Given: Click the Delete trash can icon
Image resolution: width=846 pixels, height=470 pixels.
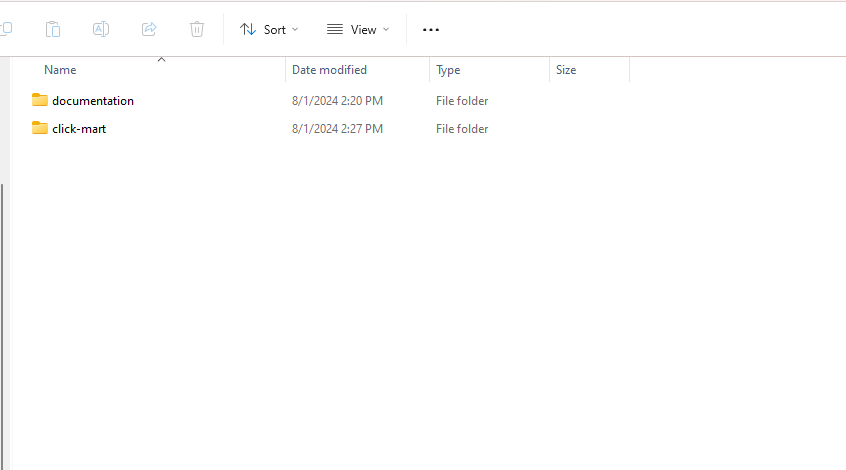Looking at the screenshot, I should [x=197, y=29].
